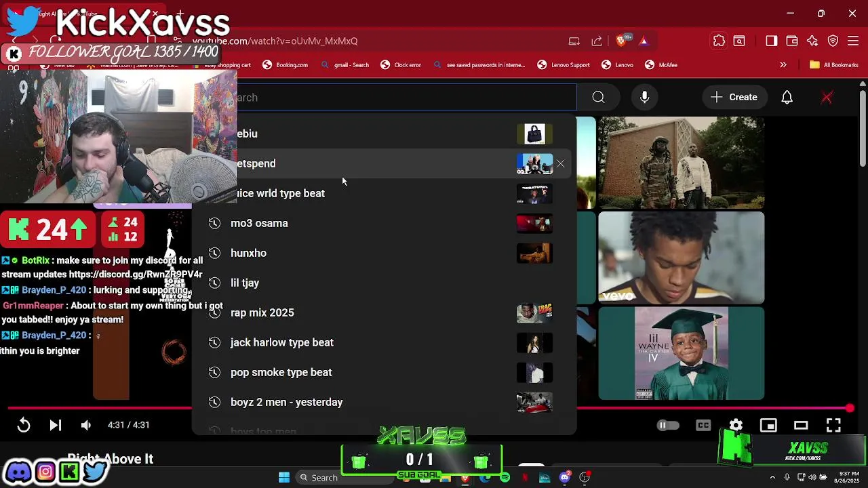Open the taskbar clock and date

tap(846, 478)
